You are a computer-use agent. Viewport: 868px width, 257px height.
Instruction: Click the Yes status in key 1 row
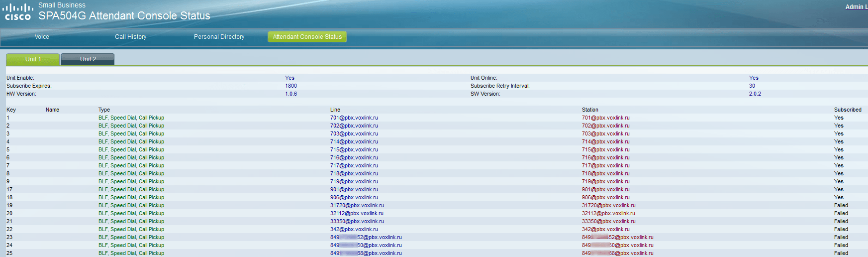839,118
